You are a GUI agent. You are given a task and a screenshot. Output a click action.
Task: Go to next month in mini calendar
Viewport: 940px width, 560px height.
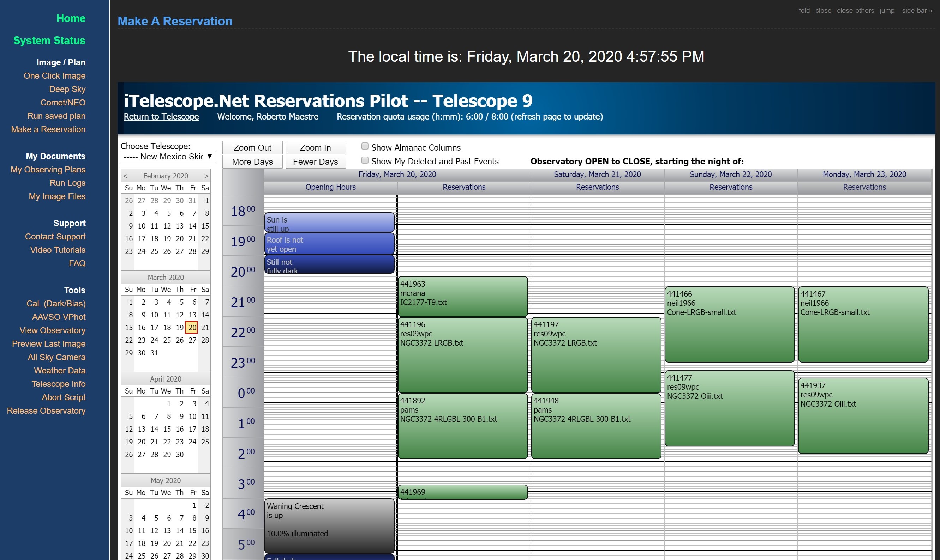206,176
